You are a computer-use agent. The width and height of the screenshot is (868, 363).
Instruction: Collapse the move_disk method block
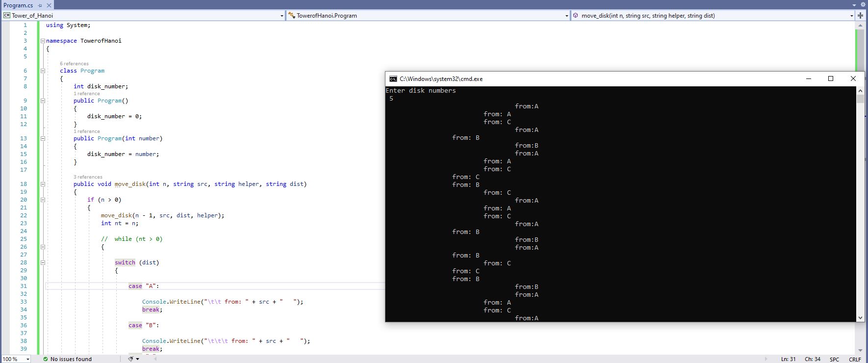(x=43, y=184)
